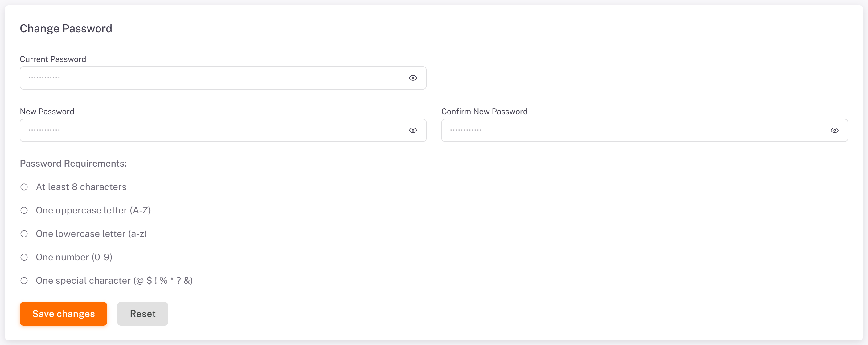Click the 'One number (0-9)' circle

click(x=24, y=258)
